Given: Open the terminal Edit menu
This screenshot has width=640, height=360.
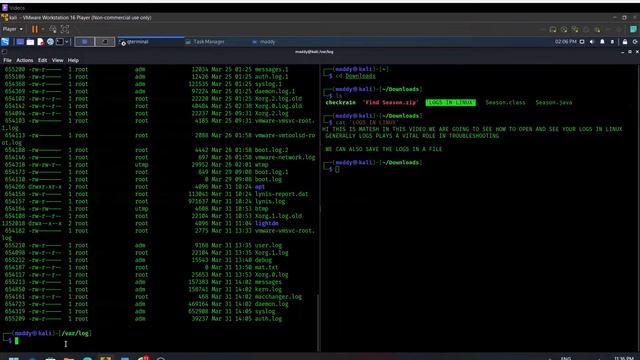Looking at the screenshot, I should (42, 60).
